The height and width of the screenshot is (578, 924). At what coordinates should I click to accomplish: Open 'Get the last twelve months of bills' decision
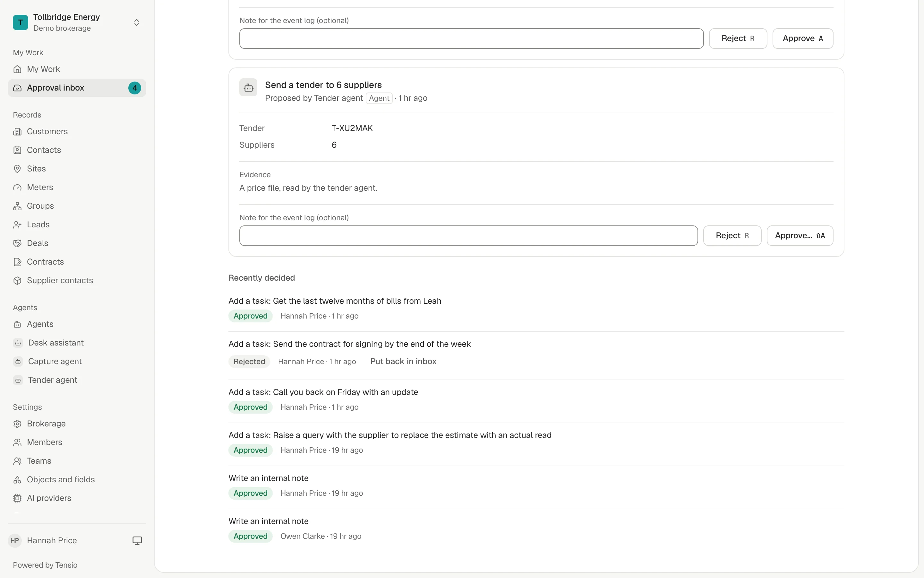pos(335,301)
